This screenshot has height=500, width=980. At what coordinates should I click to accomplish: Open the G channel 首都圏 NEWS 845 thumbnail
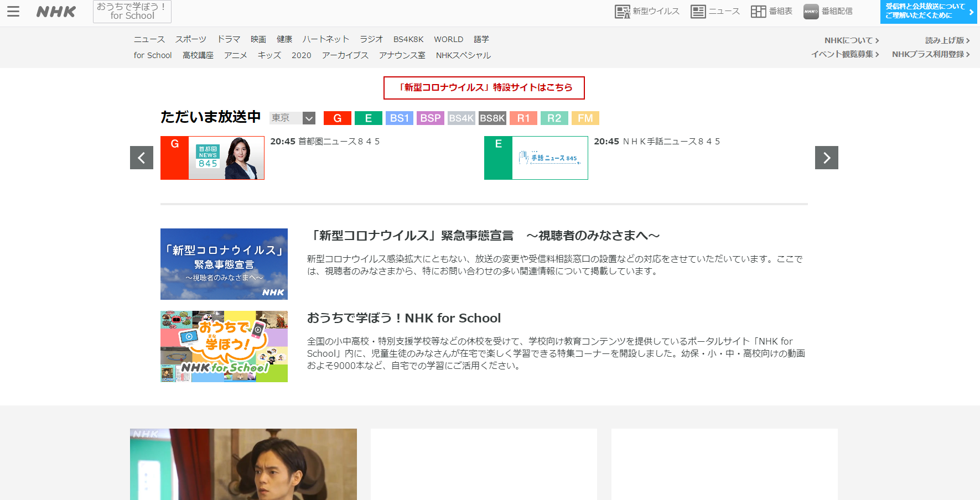tap(212, 158)
